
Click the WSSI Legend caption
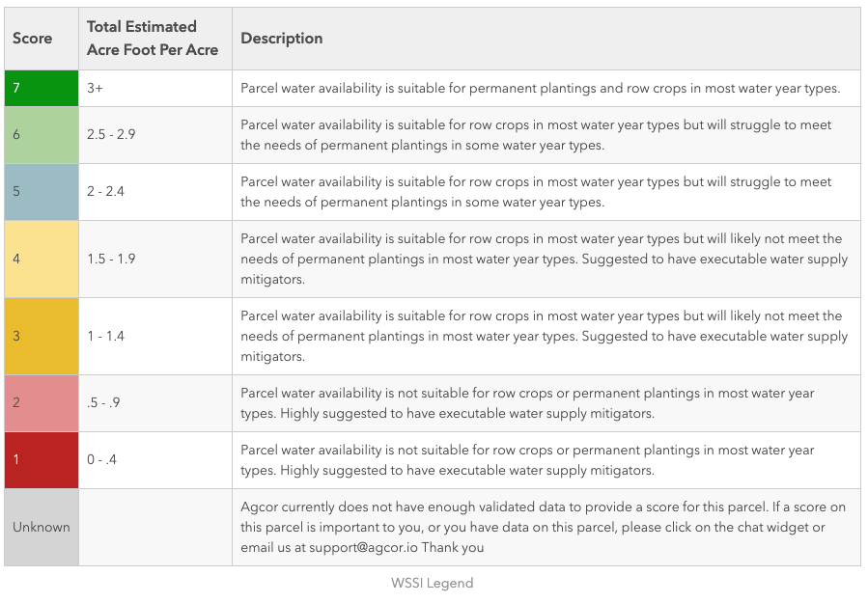coord(432,583)
